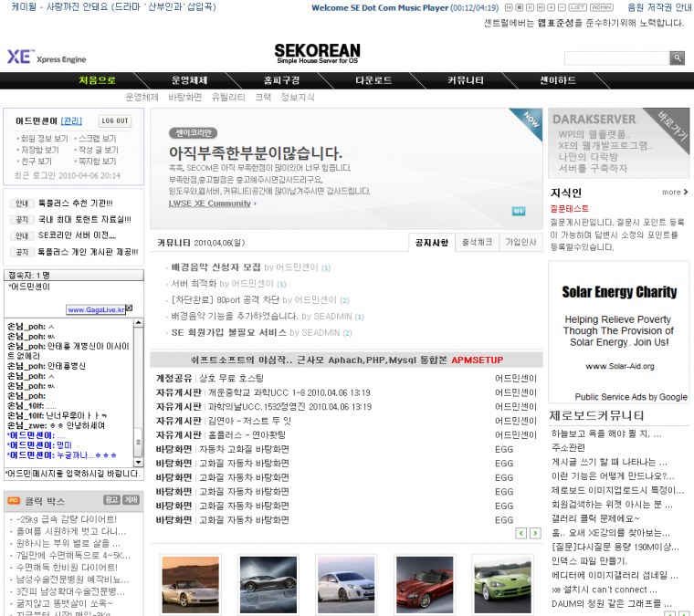Viewport: 694px width, 616px height.
Task: Open post SE 회원가입 불필요 서비스
Action: click(229, 333)
